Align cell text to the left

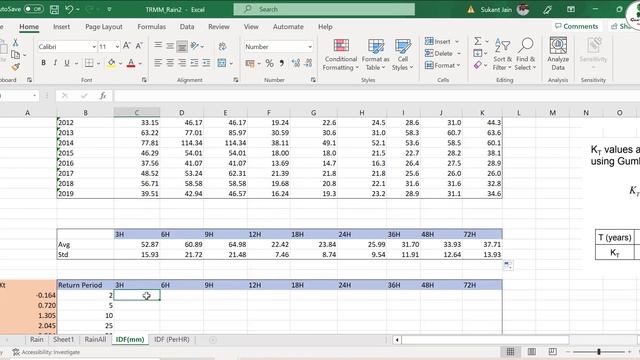click(x=158, y=63)
